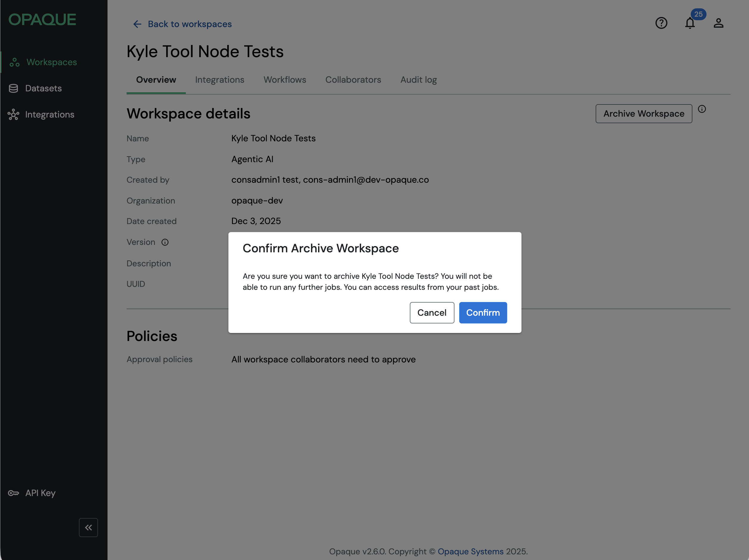Switch to the Workflows tab

click(285, 80)
